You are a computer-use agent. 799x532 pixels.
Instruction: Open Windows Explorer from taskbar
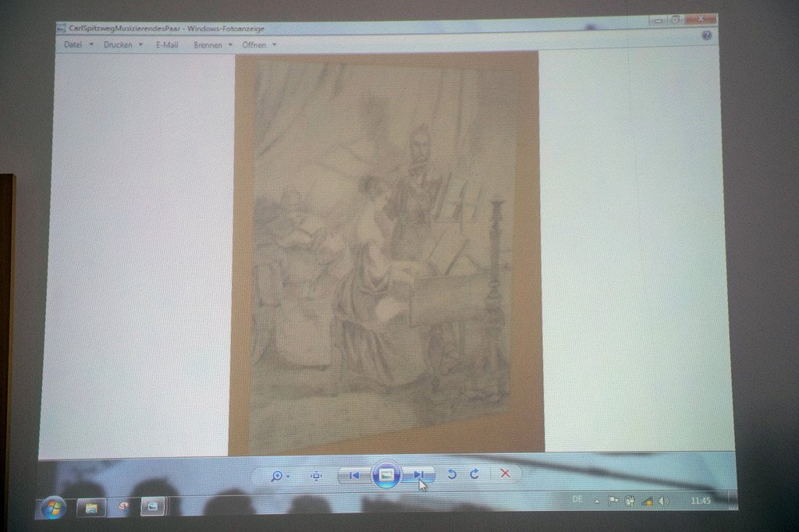[91, 508]
